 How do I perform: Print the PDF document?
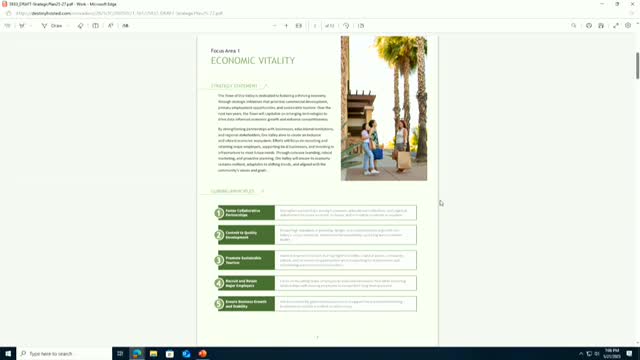click(589, 26)
